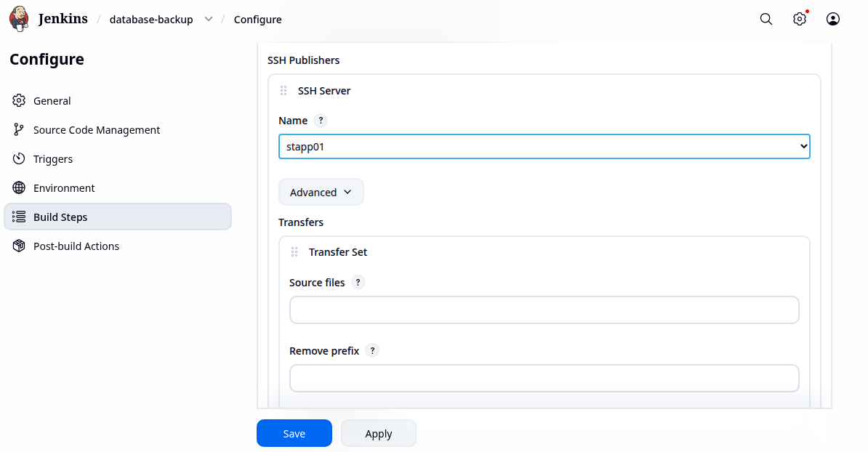The image size is (868, 452).
Task: Grab the Transfer Set drag handle
Action: (x=294, y=252)
